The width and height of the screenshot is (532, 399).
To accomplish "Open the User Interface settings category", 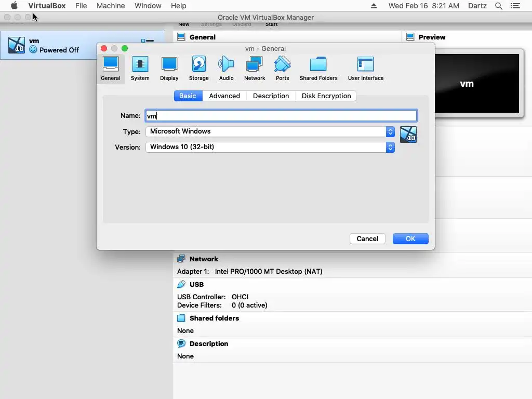I will (x=365, y=68).
